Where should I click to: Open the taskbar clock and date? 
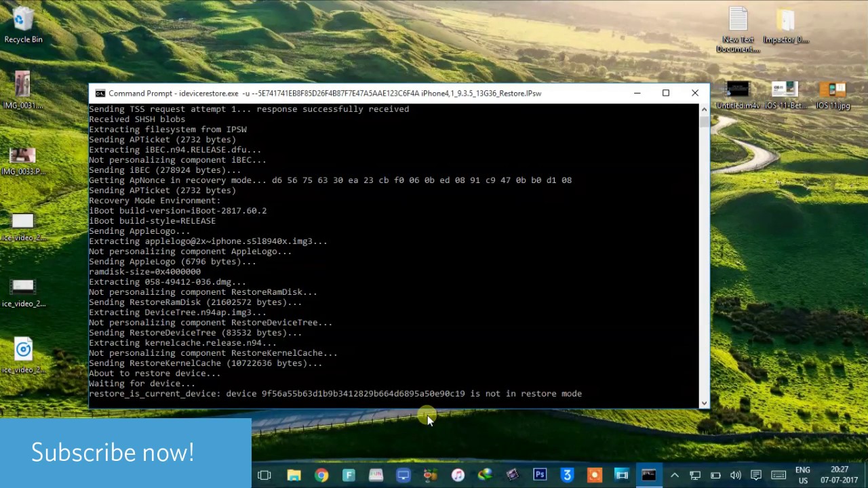(840, 475)
